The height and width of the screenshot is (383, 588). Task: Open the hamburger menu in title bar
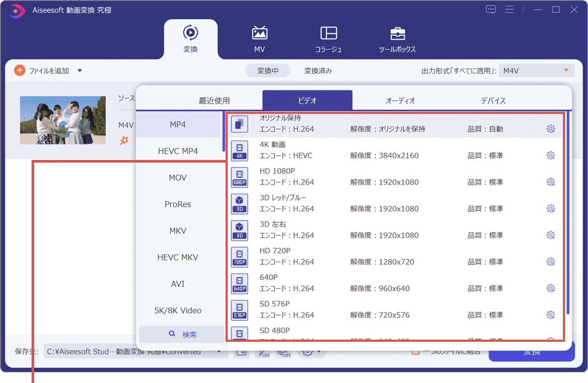pyautogui.click(x=509, y=10)
